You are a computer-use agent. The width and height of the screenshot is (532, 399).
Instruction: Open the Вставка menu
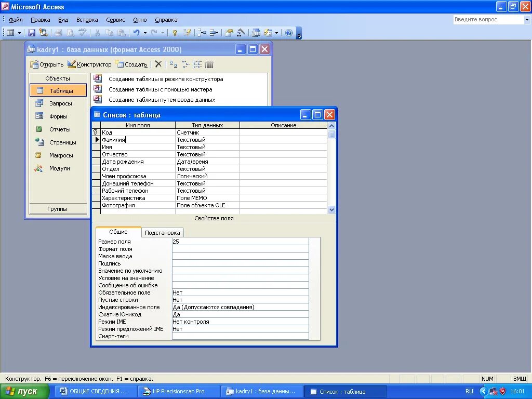tap(87, 20)
